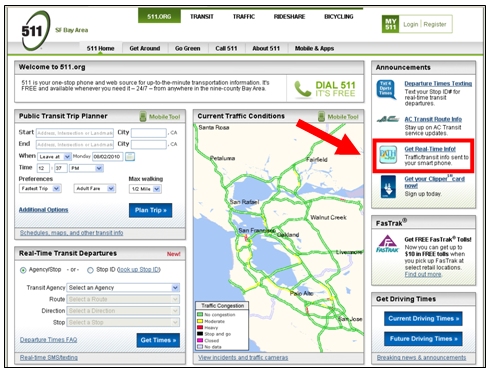
Task: Open the calendar date picker icon
Action: point(130,156)
